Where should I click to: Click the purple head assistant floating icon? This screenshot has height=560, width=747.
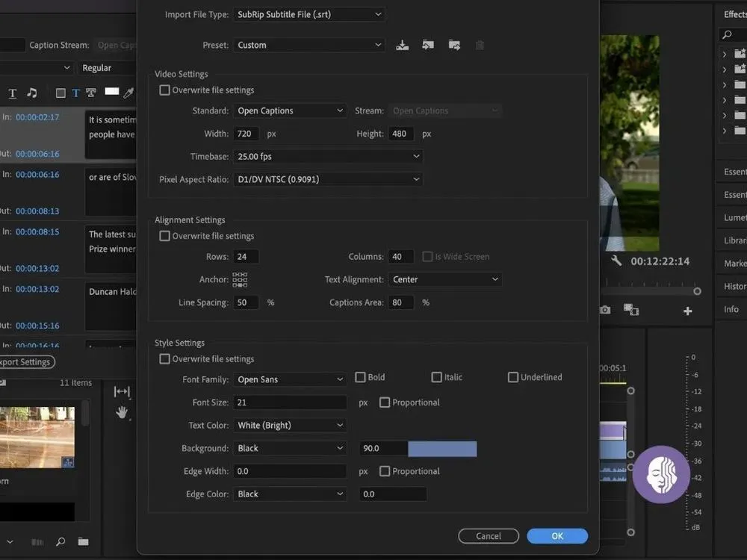click(x=661, y=475)
